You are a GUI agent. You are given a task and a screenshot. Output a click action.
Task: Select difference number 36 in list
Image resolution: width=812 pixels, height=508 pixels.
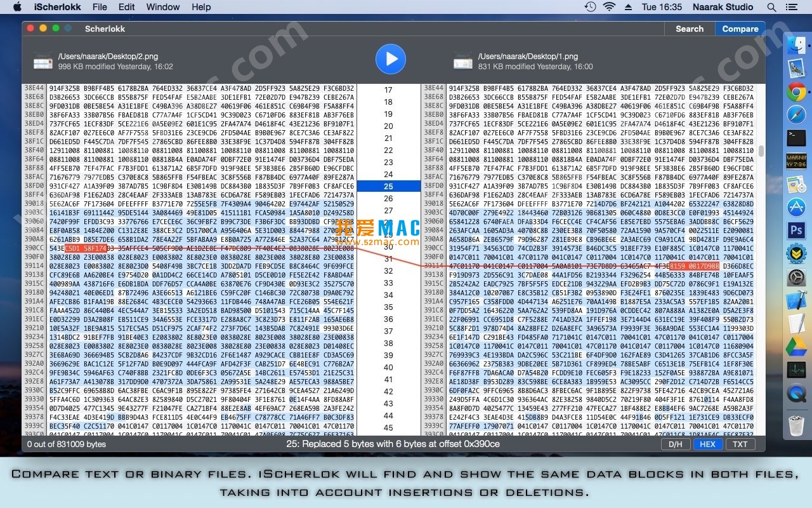coord(388,319)
